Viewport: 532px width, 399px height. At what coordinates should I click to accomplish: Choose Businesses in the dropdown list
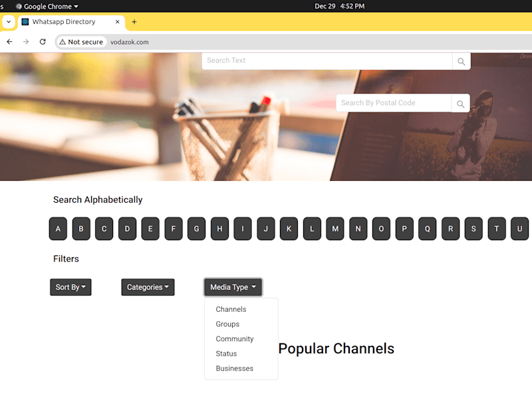point(235,368)
